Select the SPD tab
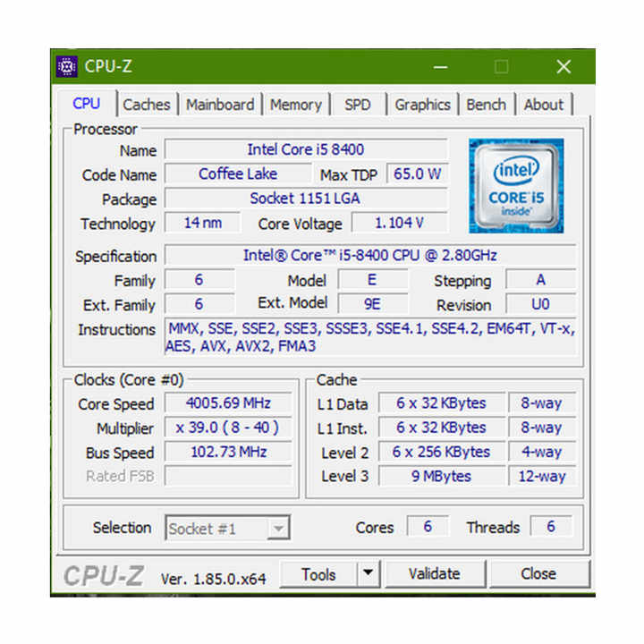The height and width of the screenshot is (644, 644). point(357,105)
